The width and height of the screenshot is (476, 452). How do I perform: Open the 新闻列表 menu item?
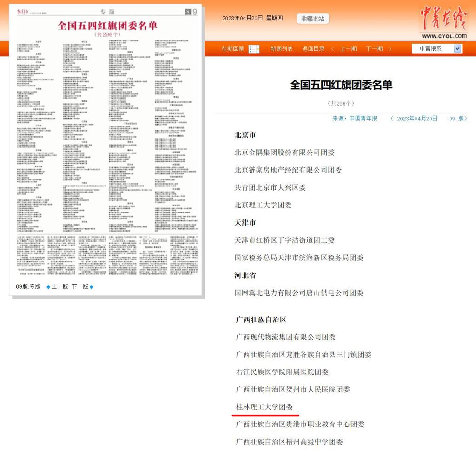coord(282,49)
